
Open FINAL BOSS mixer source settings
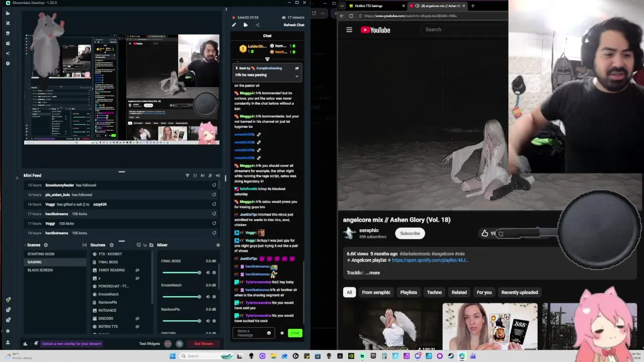(214, 273)
